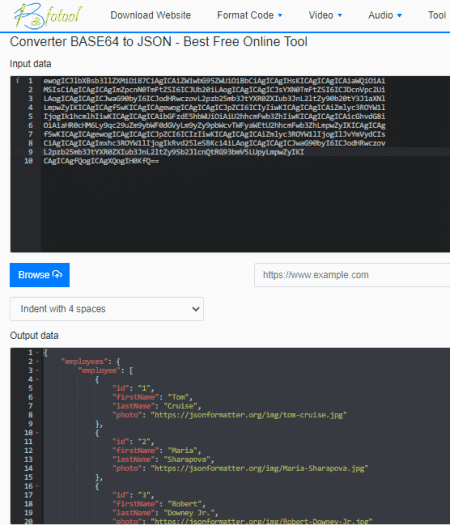Image resolution: width=450 pixels, height=525 pixels.
Task: Collapse fold arrow on output line 10
Action: [x=37, y=433]
